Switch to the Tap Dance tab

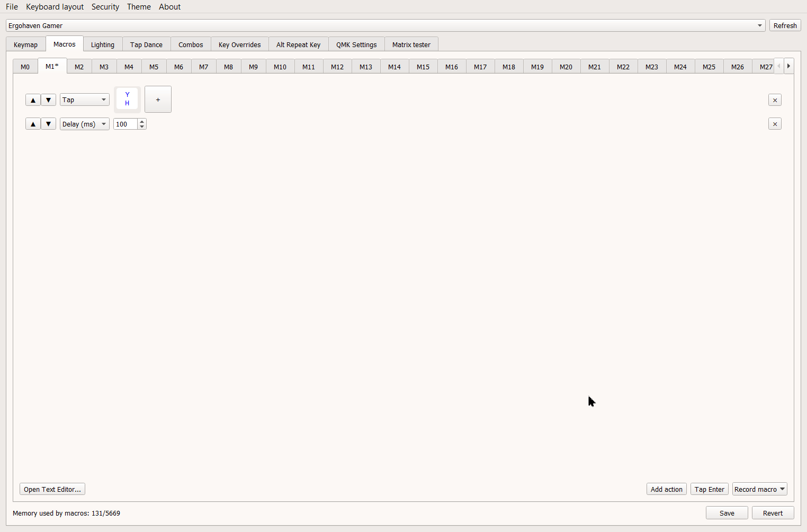(x=146, y=45)
